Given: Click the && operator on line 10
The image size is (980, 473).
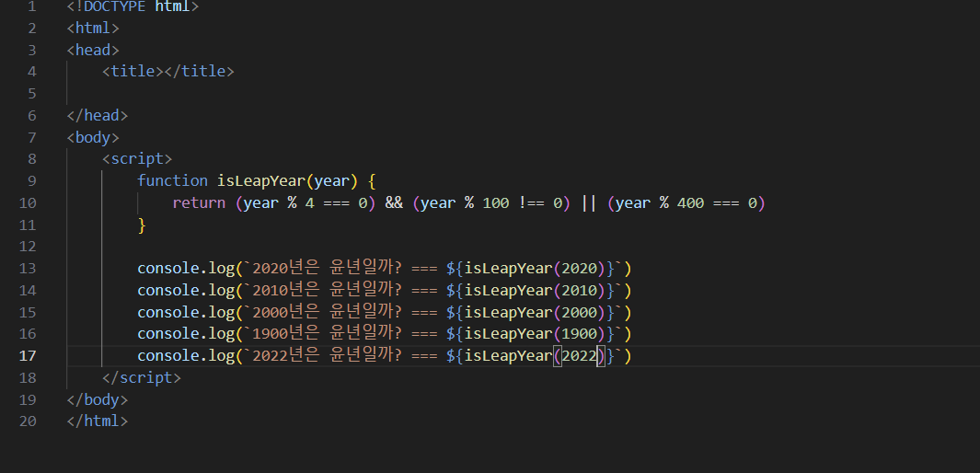Looking at the screenshot, I should click(x=394, y=203).
